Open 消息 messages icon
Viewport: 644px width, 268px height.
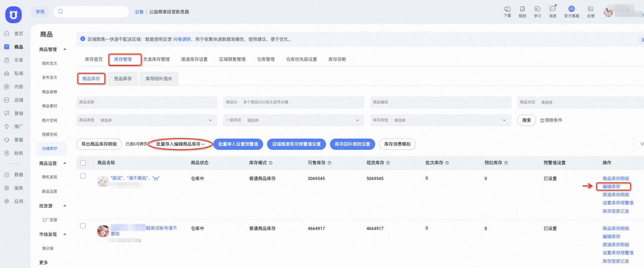[553, 9]
